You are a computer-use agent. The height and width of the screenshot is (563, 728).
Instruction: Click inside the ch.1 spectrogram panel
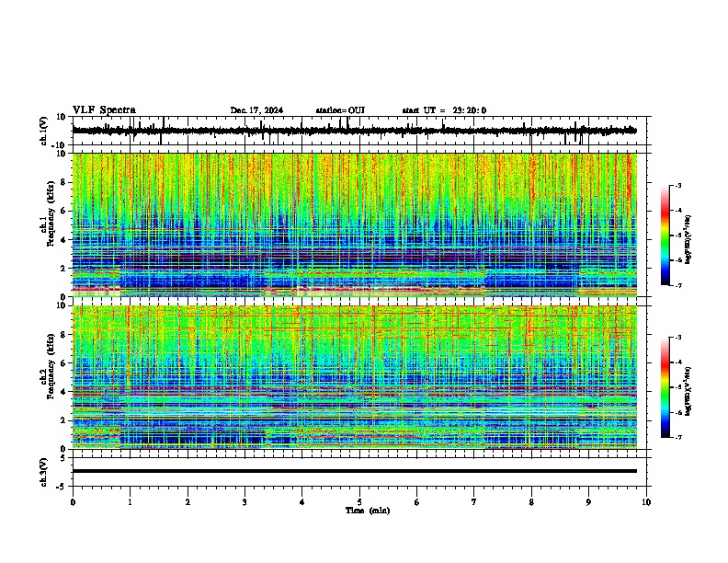pos(355,224)
